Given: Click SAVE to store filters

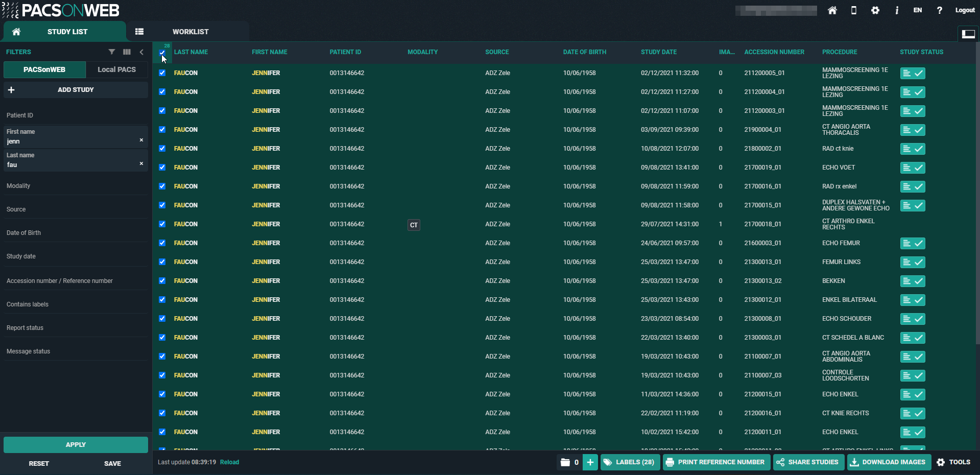Looking at the screenshot, I should click(112, 464).
